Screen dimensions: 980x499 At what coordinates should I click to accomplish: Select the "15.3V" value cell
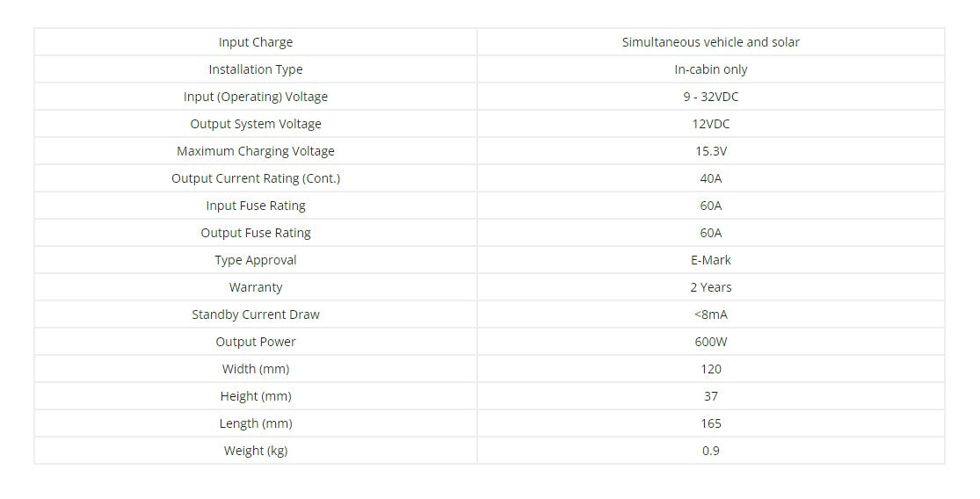(x=710, y=151)
